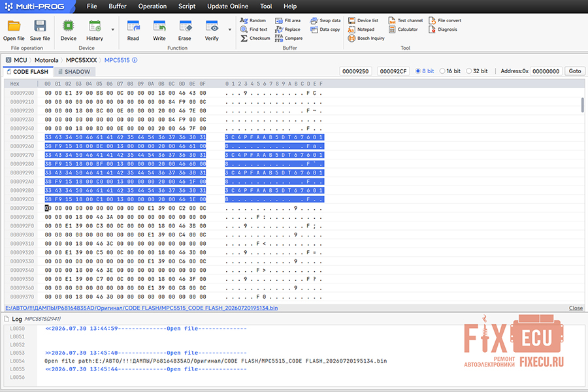Open the CODE FLASH bin file path link
The width and height of the screenshot is (588, 392).
(141, 308)
